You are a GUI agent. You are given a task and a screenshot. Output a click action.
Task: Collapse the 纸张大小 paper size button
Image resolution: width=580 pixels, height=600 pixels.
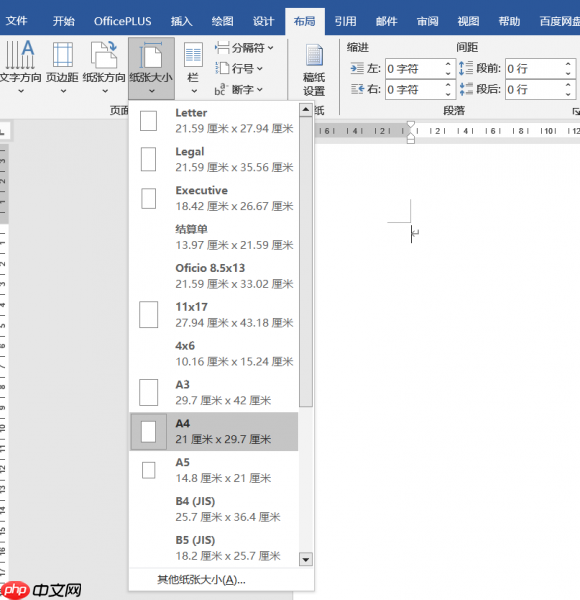[x=152, y=68]
